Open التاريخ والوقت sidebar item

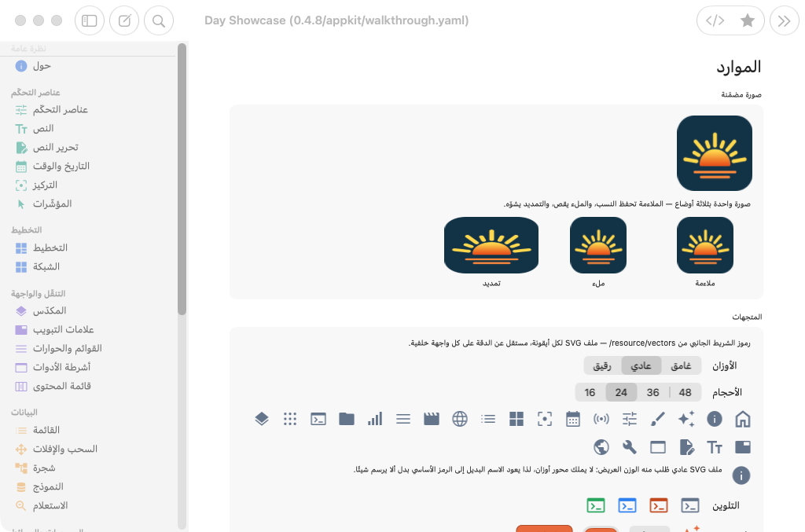(x=88, y=167)
